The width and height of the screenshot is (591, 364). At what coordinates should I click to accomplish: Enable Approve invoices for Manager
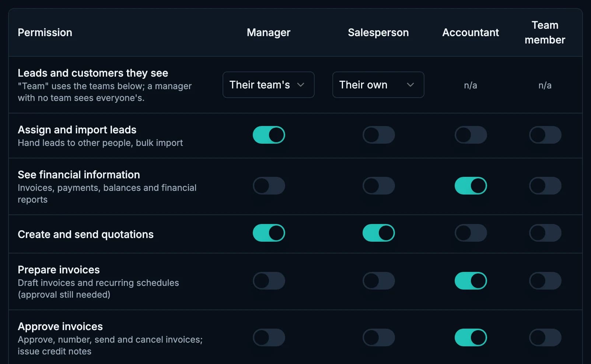269,337
